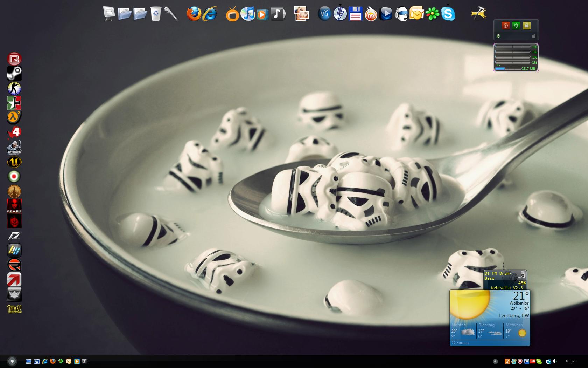Open the Recycle Bin from the dock
Screen dimensions: 588x368
point(156,14)
